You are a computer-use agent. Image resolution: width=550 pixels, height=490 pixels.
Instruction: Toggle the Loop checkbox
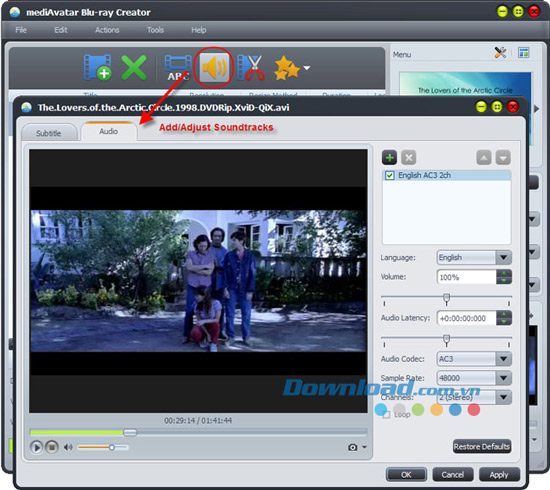tap(386, 415)
